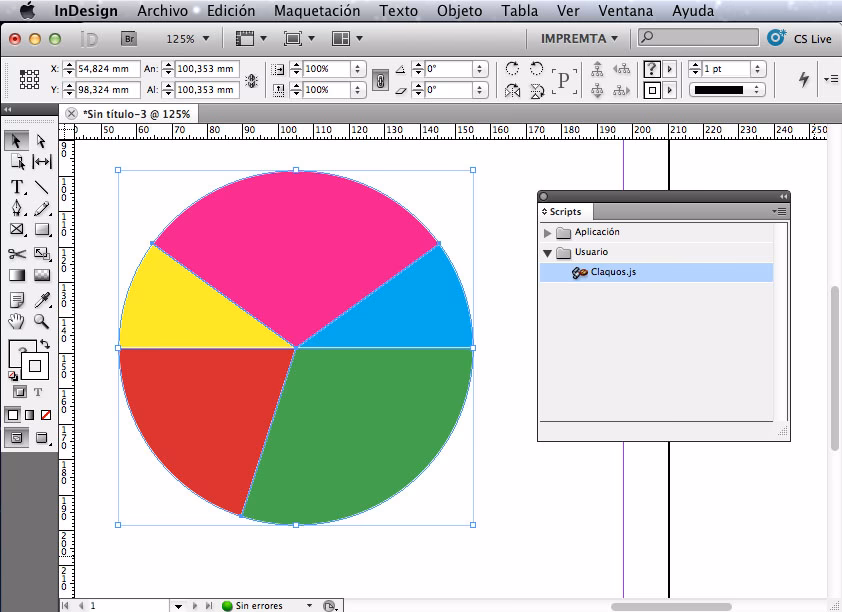Expand the Aplicación scripts folder

(547, 231)
